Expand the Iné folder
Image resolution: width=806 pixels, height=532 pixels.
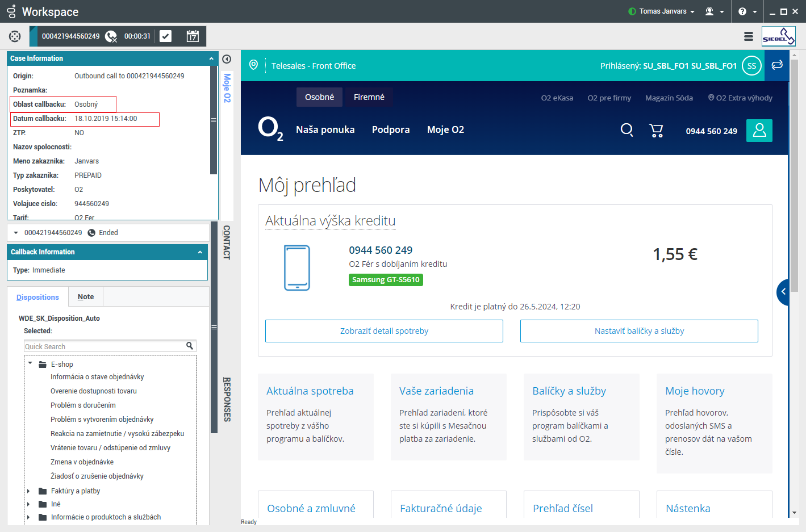click(29, 504)
